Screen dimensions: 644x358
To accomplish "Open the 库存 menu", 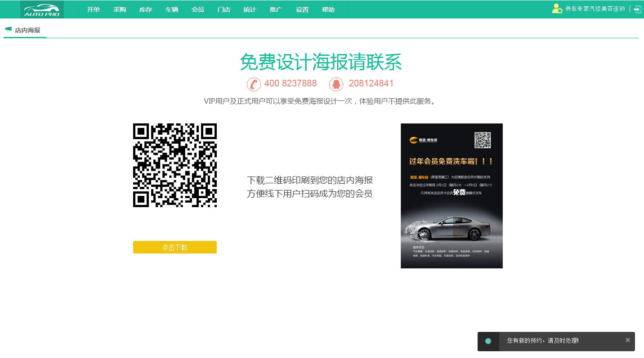I will [x=146, y=9].
